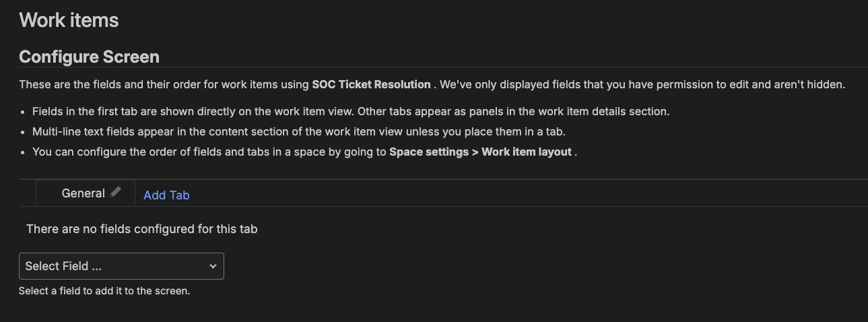Click bullet about fields in the first tab

click(350, 111)
